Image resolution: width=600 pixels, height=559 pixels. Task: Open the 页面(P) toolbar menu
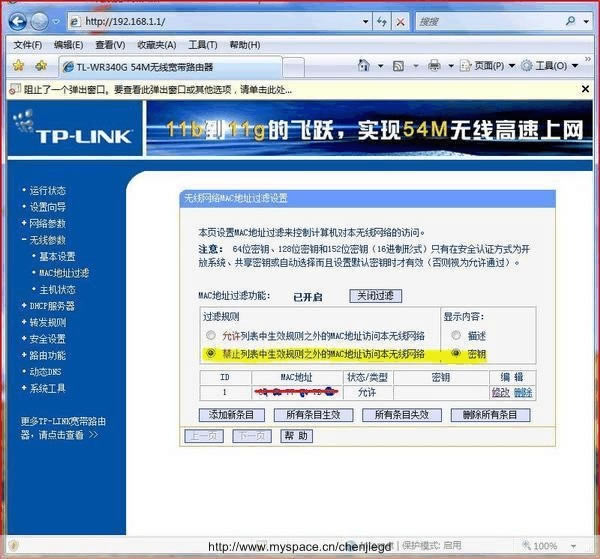[488, 66]
